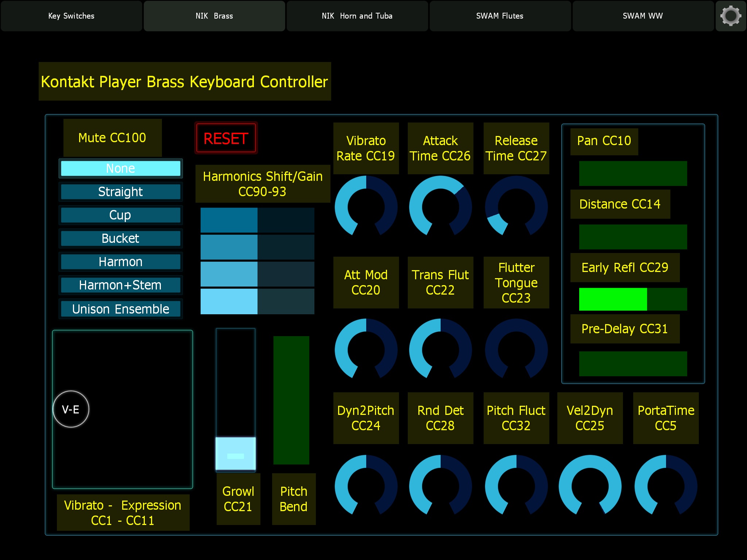Click the Trans Flut CC22 label
The image size is (747, 560).
coord(441,283)
